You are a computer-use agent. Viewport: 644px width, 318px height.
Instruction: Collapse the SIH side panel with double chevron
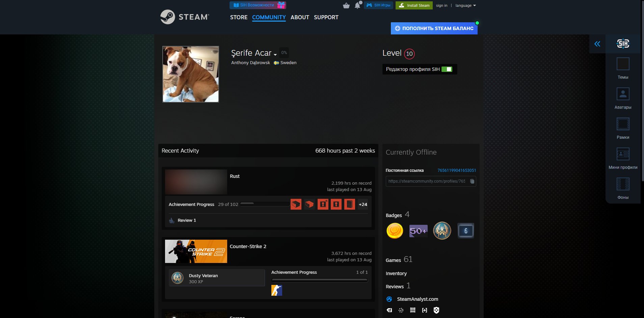click(597, 44)
